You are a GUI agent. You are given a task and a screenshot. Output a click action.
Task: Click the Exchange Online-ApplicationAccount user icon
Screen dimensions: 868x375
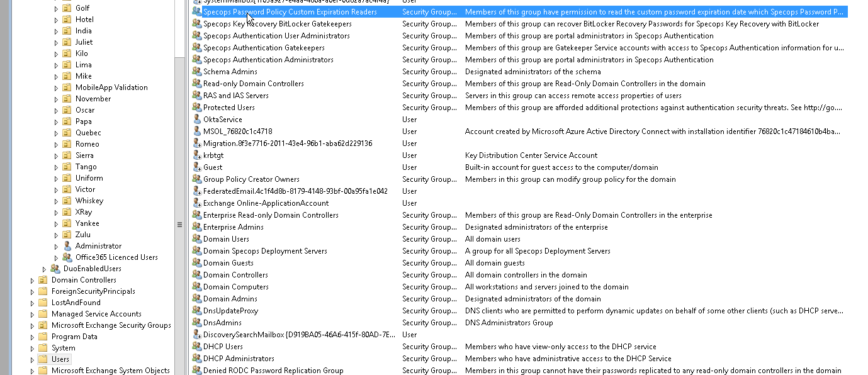pyautogui.click(x=196, y=203)
